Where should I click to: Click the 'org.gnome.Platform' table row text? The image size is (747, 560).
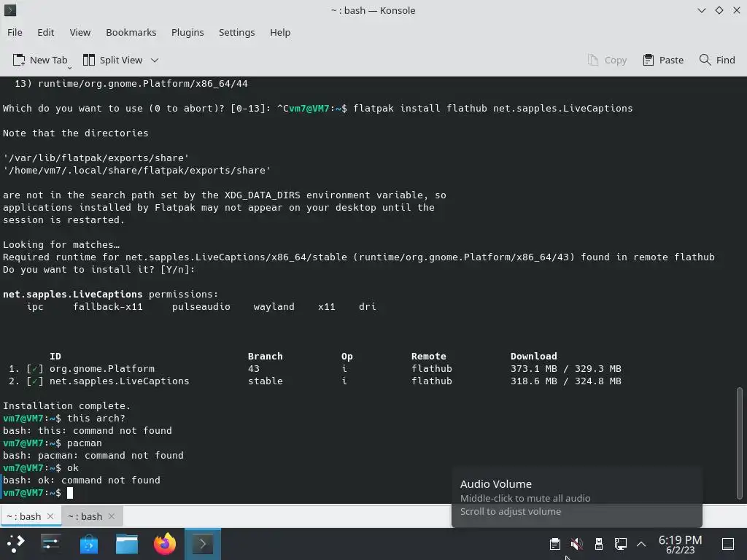pyautogui.click(x=102, y=368)
